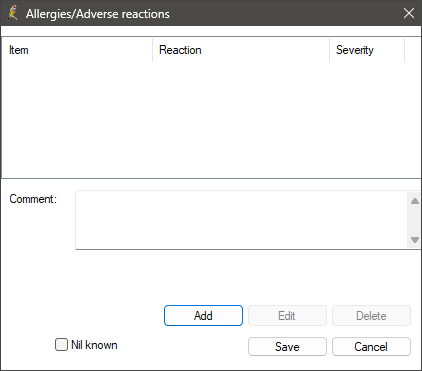Viewport: 422px width, 371px height.
Task: Click the 'Allergies/Adverse reactions' title text
Action: click(x=98, y=14)
